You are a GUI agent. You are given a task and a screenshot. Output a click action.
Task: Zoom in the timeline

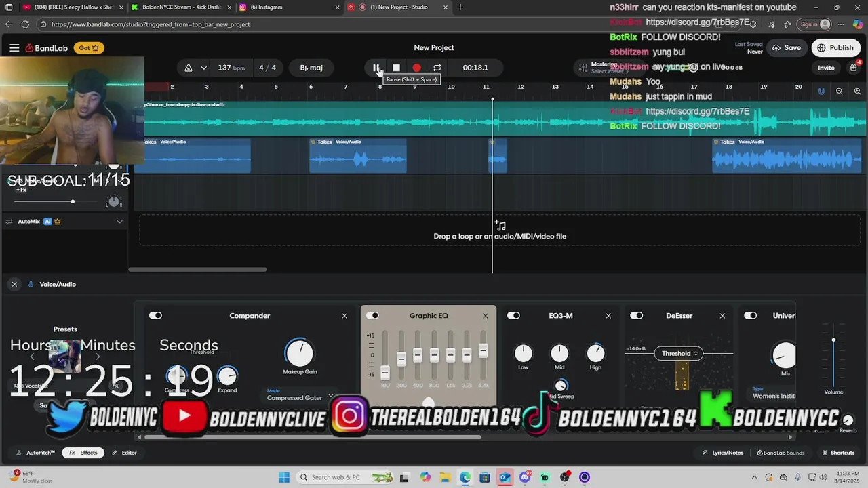[858, 91]
